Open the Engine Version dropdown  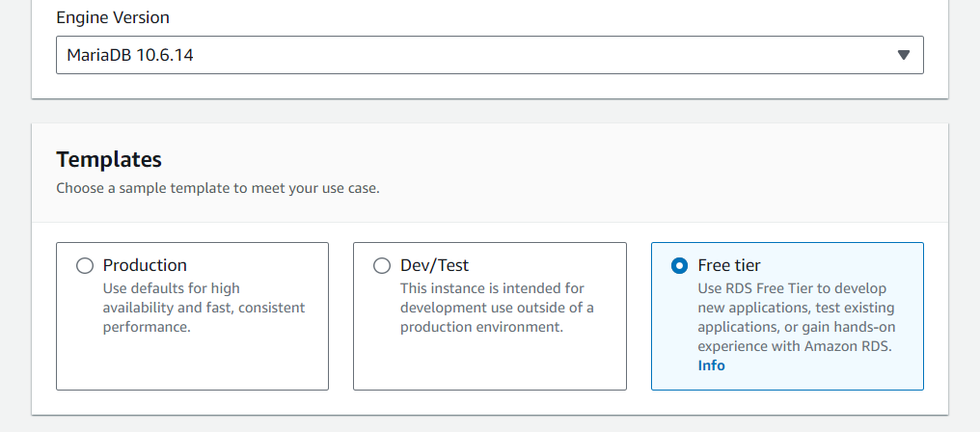pyautogui.click(x=489, y=55)
